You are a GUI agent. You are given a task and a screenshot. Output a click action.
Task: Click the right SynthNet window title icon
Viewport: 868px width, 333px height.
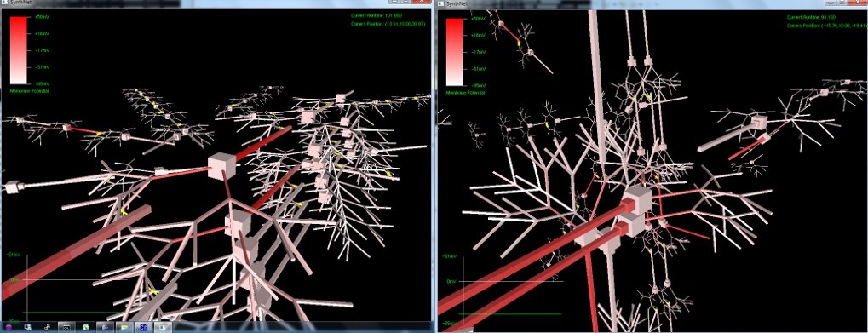point(440,3)
